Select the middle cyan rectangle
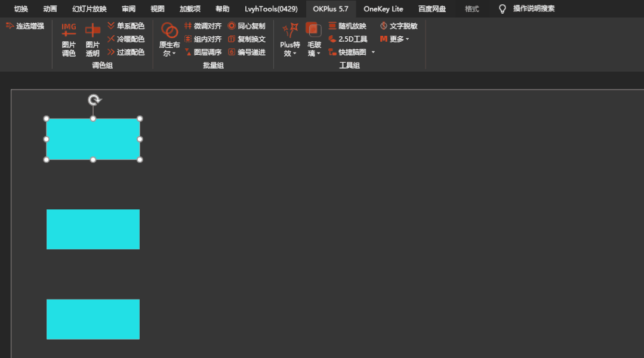Screen dimensions: 644x358 click(93, 230)
